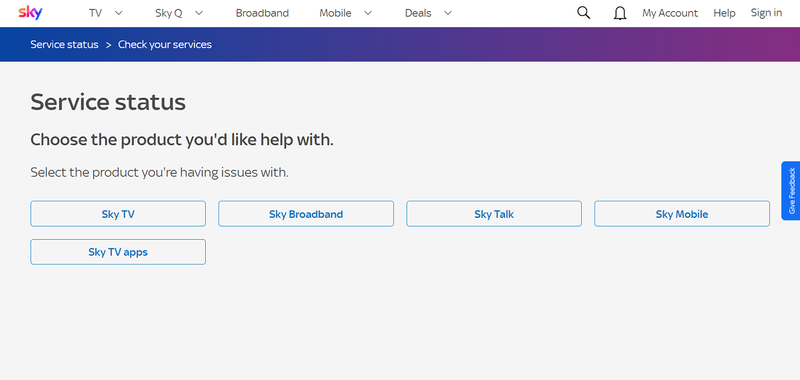Select the Sky Talk product button
This screenshot has height=380, width=800.
click(494, 214)
